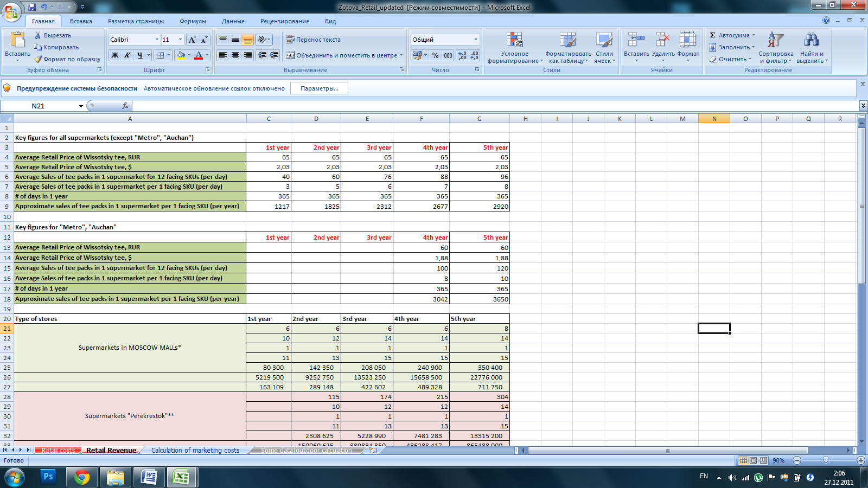Click the zoom slider at 90%
The height and width of the screenshot is (488, 868).
click(826, 460)
